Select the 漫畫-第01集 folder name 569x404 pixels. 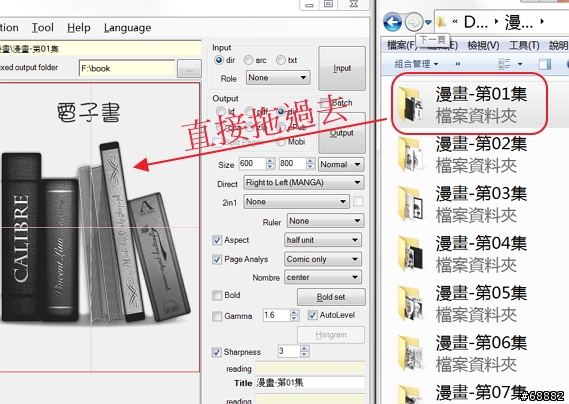tap(481, 94)
